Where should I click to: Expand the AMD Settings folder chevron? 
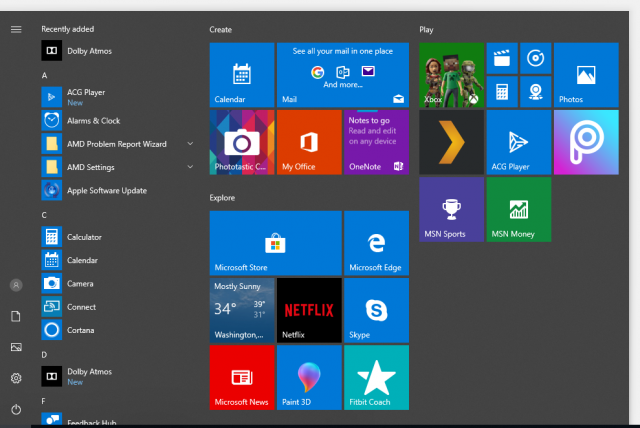point(190,167)
